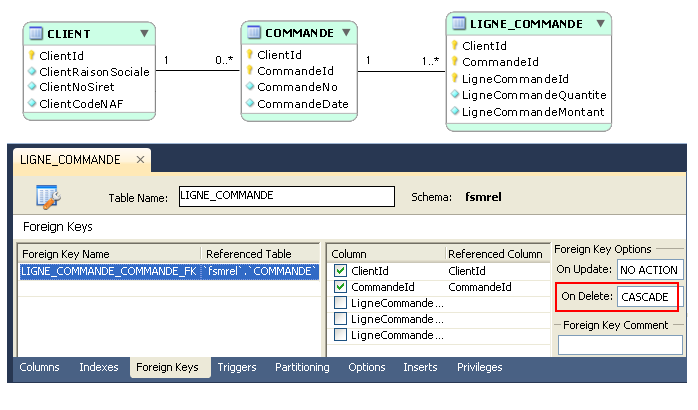Check the first LigneCommande column checkbox
This screenshot has width=698, height=410.
click(340, 303)
